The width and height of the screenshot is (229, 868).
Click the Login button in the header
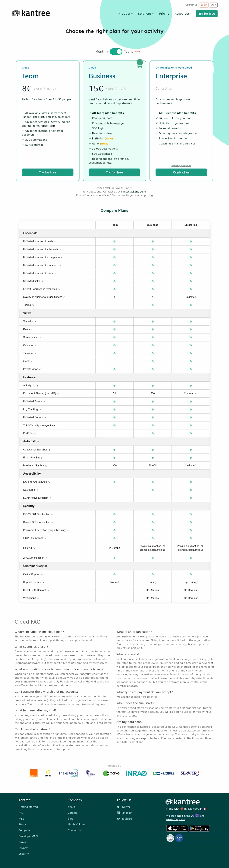coord(204,5)
